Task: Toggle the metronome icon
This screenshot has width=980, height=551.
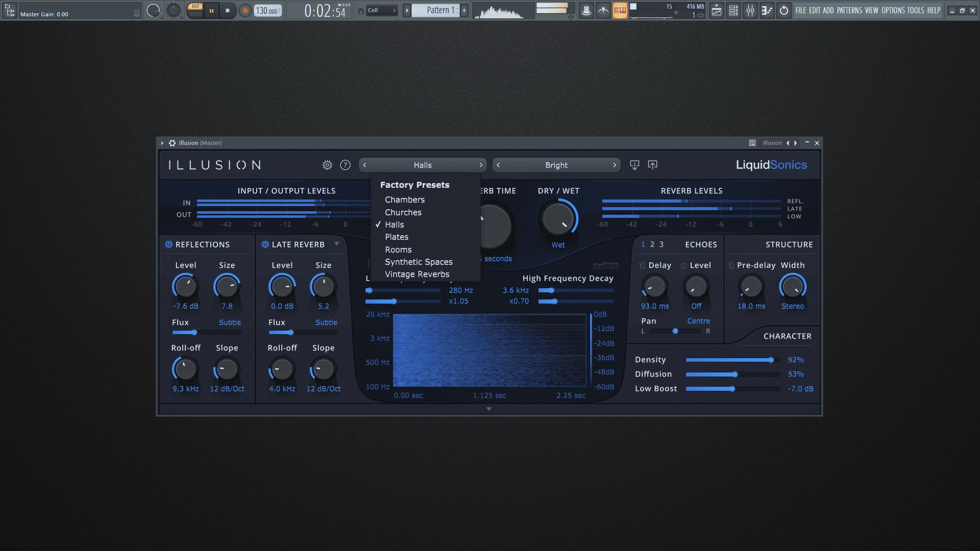Action: 586,10
